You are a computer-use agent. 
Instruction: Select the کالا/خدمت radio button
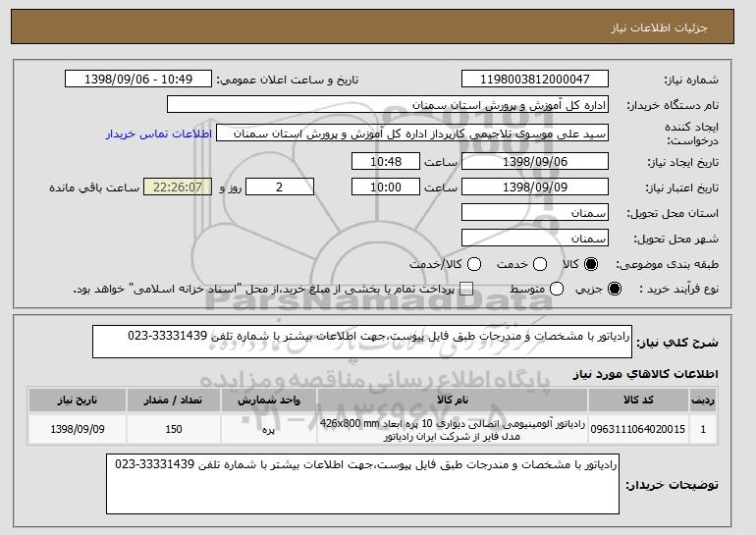(x=474, y=264)
